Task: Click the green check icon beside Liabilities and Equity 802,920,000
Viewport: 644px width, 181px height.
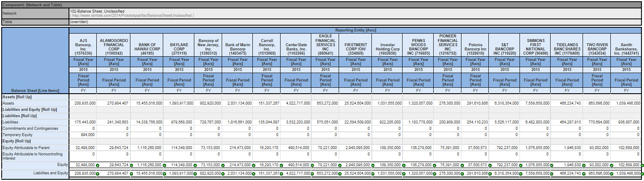Action: 223,173
